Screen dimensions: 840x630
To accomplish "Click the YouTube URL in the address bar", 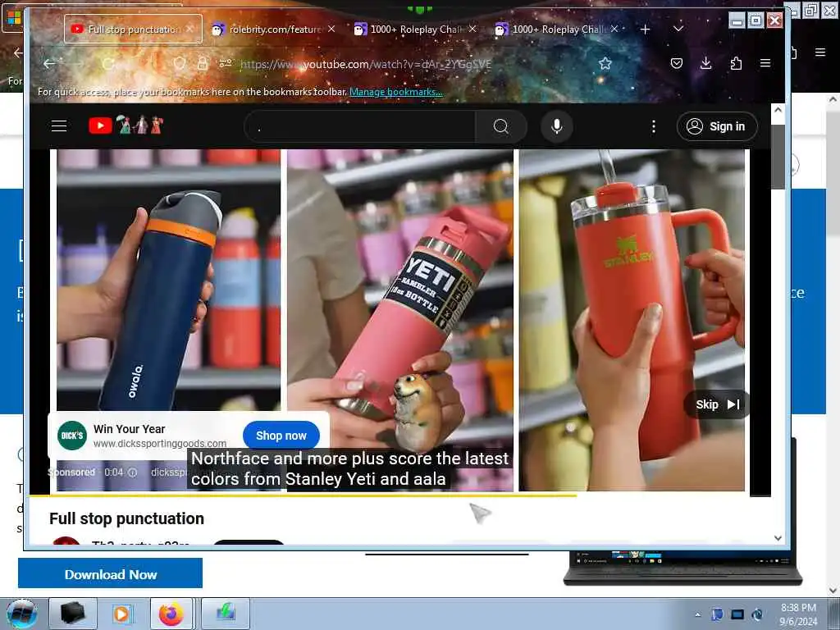I will (365, 64).
